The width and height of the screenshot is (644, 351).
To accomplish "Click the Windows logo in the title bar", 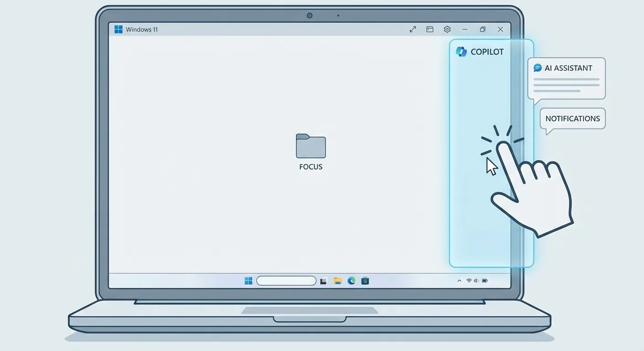I will (x=118, y=29).
